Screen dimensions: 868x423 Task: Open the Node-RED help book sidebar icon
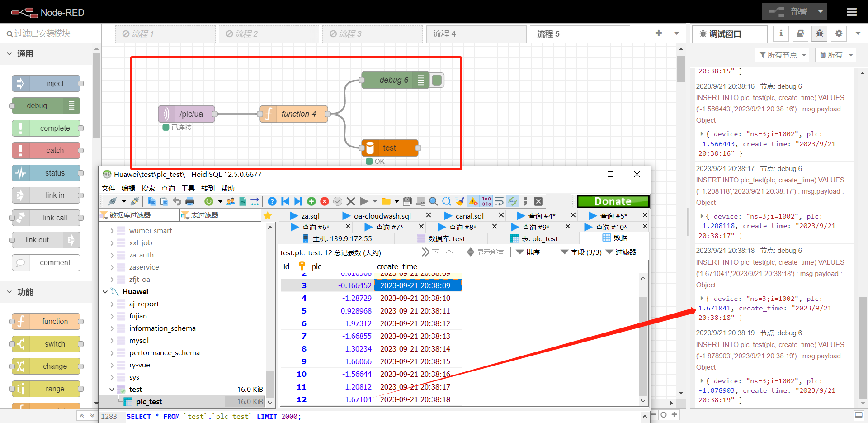pos(800,33)
